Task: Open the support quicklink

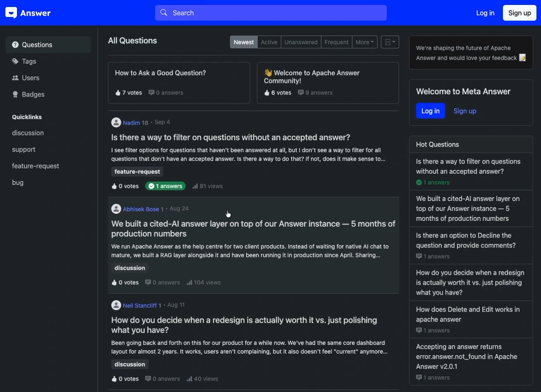Action: 24,149
